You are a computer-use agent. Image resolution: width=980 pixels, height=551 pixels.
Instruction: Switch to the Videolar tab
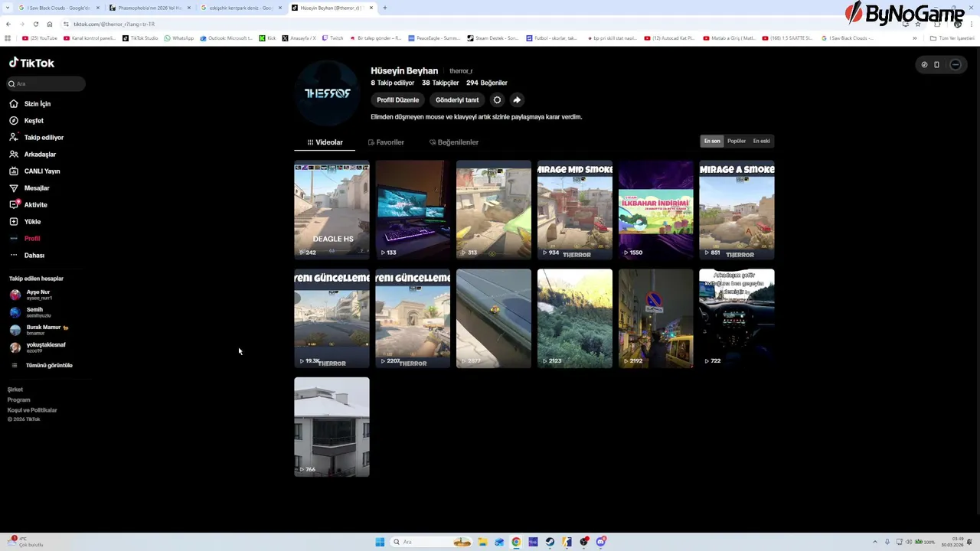click(325, 142)
